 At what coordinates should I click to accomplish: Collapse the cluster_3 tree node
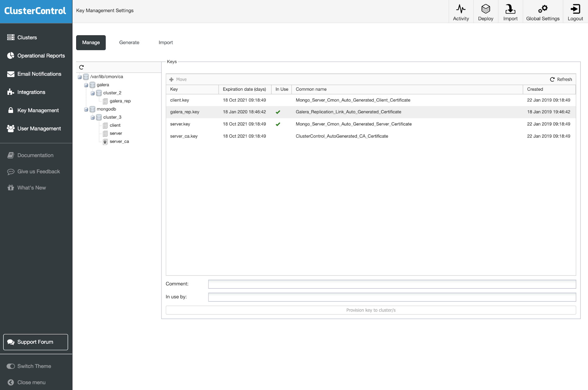tap(93, 118)
